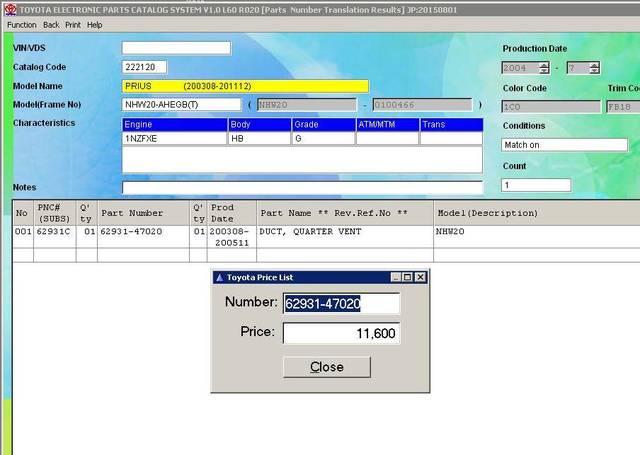The width and height of the screenshot is (640, 455).
Task: Click the Engine column header
Action: pyautogui.click(x=175, y=124)
